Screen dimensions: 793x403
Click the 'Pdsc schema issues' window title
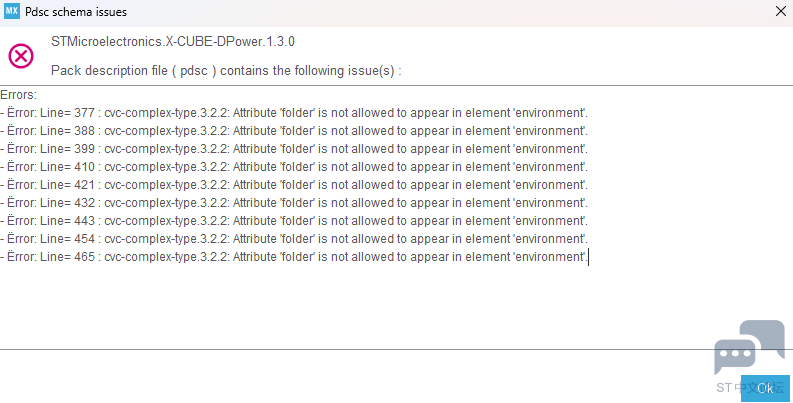(x=76, y=12)
